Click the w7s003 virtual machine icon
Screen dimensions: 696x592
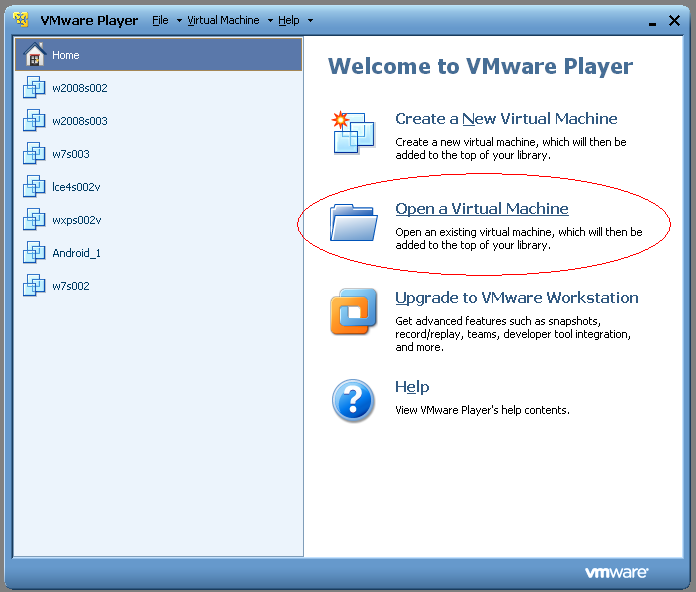pos(34,154)
